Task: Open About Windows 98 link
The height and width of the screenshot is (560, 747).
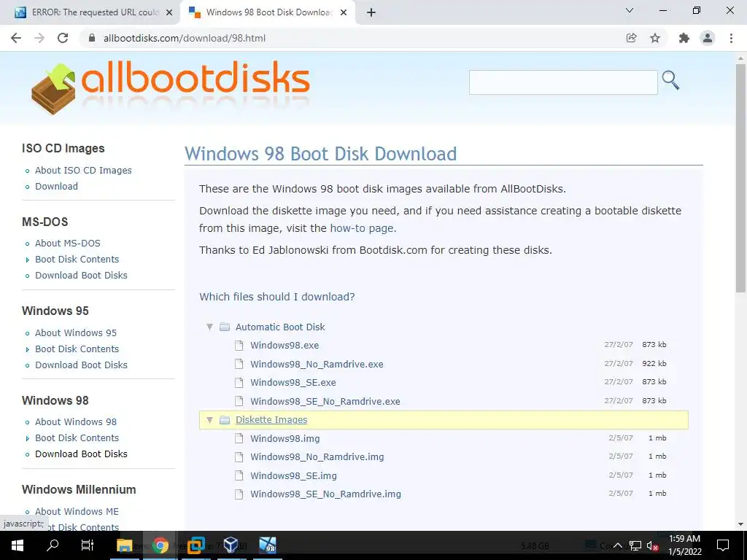Action: coord(76,422)
